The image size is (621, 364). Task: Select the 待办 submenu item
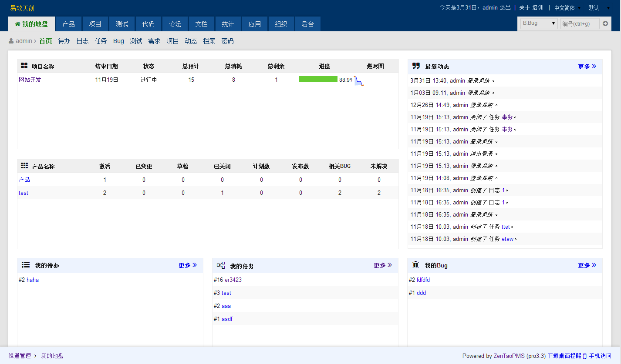tap(64, 41)
